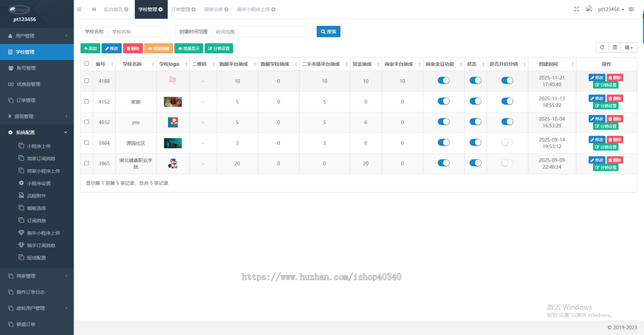
Task: Focus the 学校名称 search input field
Action: pos(136,32)
